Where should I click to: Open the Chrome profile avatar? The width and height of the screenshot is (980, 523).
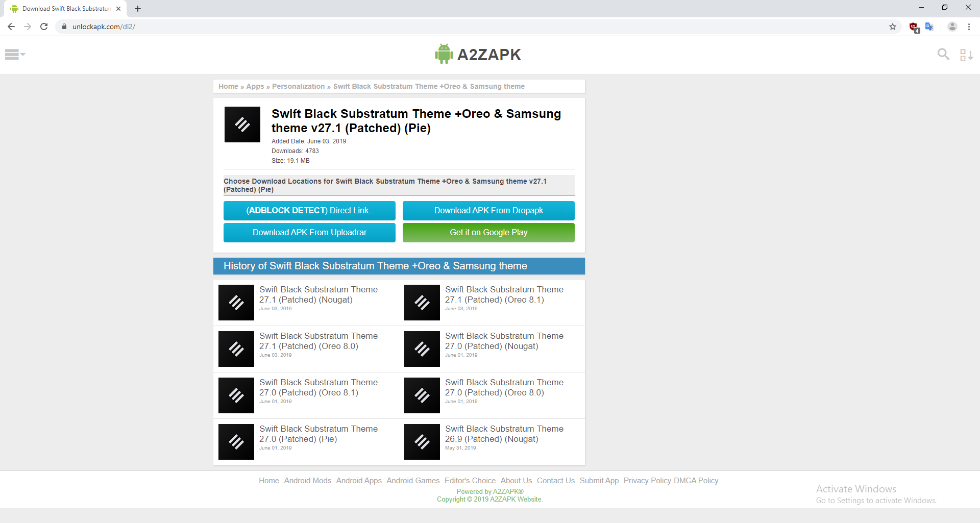pos(952,27)
